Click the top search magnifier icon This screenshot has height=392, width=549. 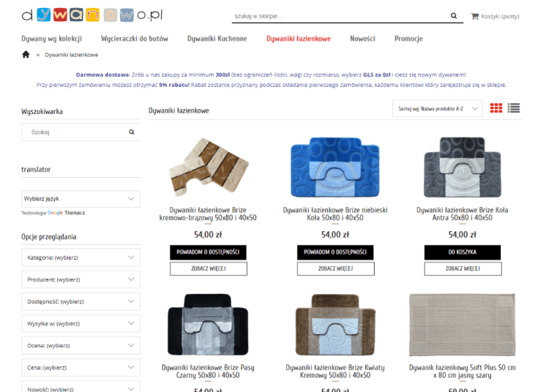tap(453, 16)
